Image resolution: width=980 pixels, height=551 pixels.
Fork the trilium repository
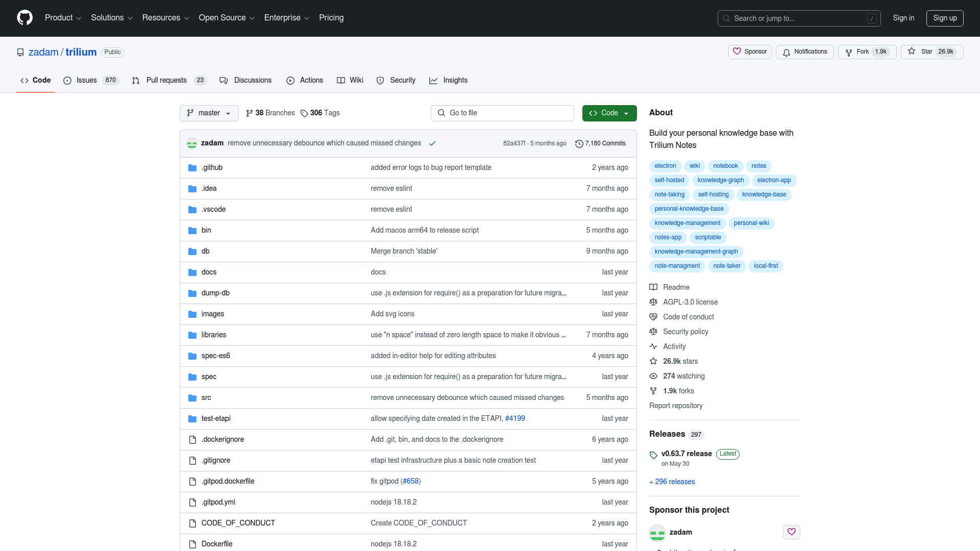coord(867,52)
